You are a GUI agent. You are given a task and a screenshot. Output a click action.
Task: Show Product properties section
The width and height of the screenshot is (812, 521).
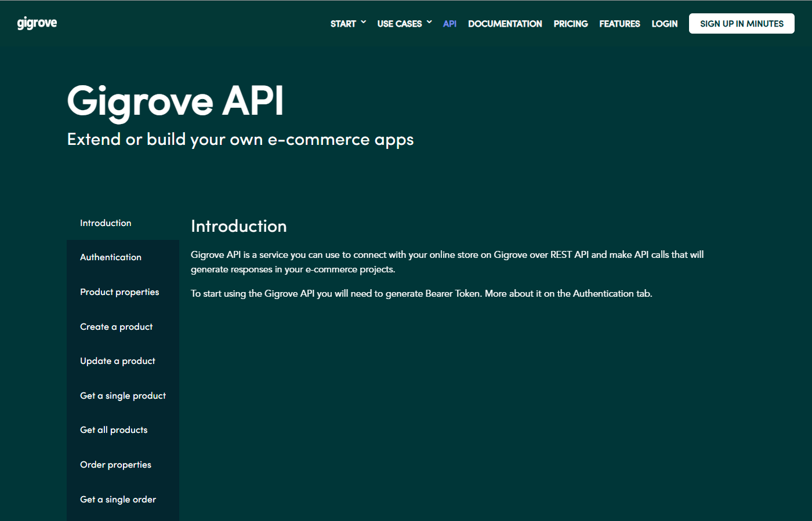123,292
